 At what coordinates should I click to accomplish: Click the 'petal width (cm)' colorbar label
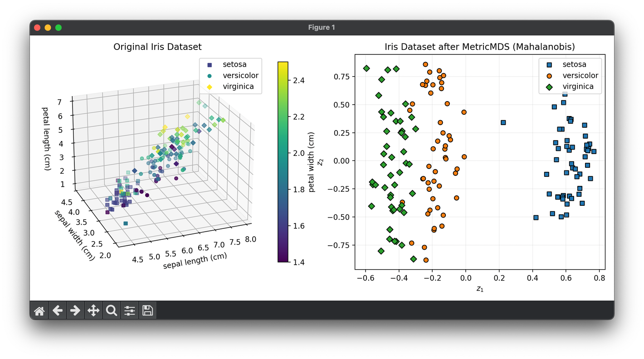(x=312, y=162)
